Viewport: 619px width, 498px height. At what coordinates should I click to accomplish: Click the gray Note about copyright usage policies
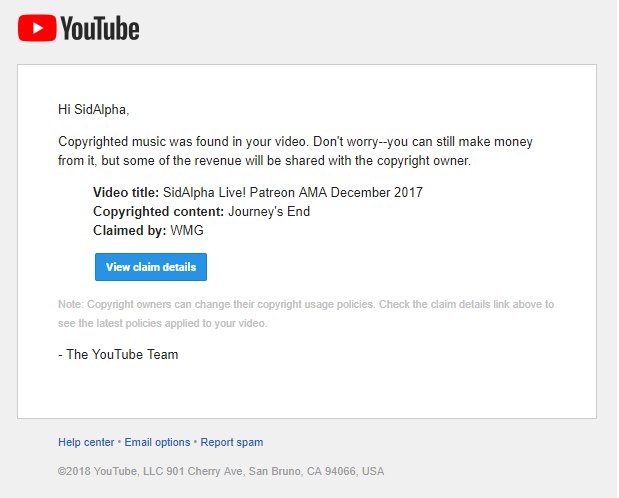306,304
